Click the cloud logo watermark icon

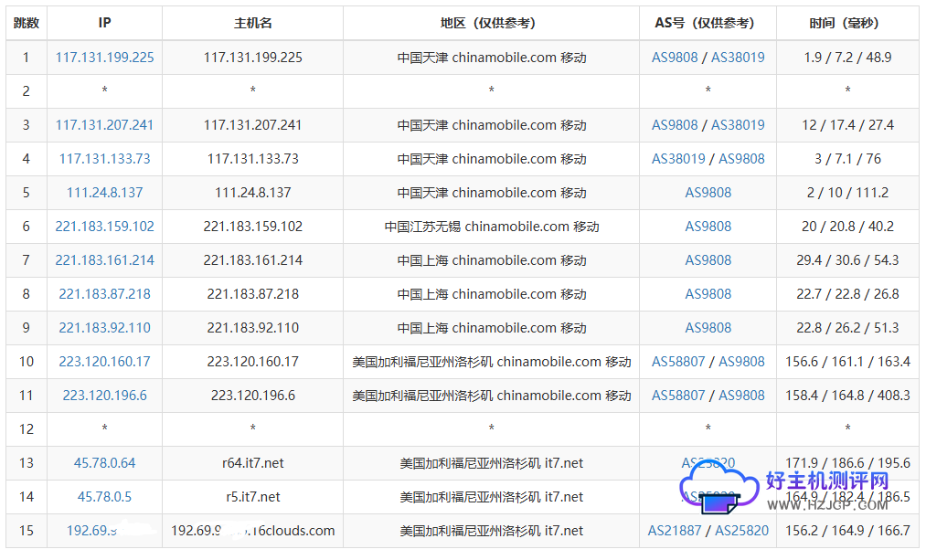pyautogui.click(x=718, y=485)
